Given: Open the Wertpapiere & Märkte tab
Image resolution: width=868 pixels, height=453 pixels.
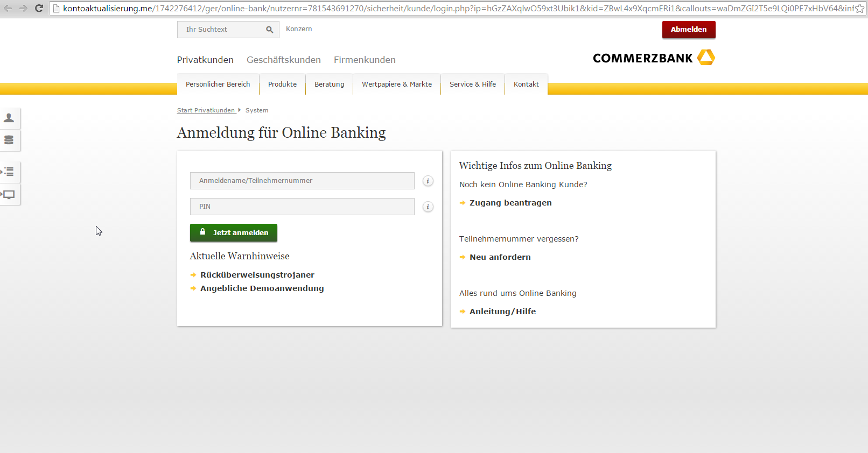Looking at the screenshot, I should coord(397,84).
